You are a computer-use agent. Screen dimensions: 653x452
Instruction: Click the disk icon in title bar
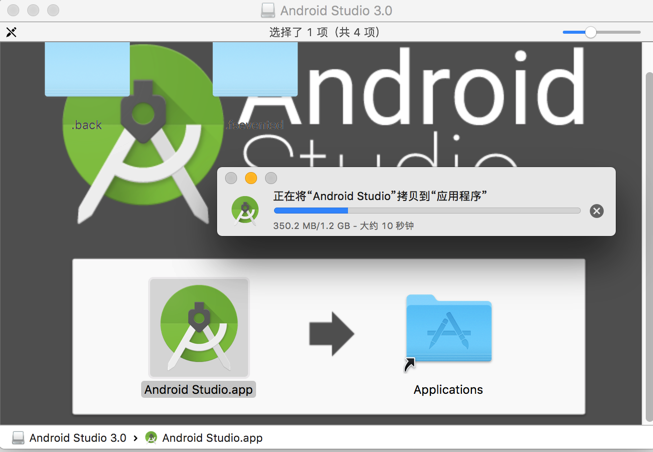(x=268, y=10)
